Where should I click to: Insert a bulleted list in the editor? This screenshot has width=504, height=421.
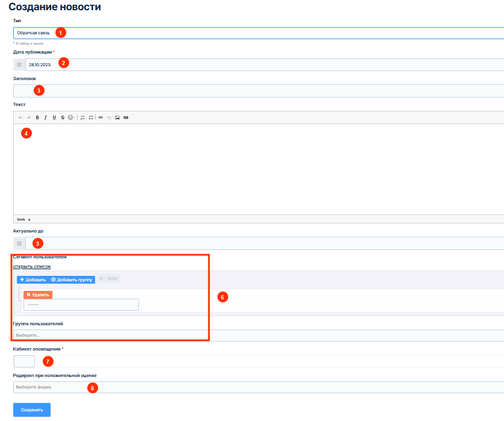91,117
